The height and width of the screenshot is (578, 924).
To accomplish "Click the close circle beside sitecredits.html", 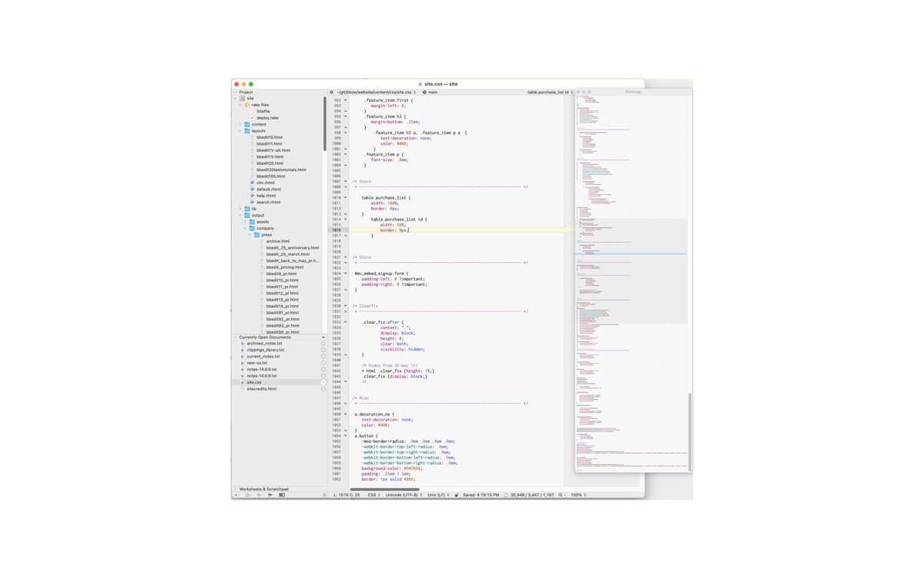I will (323, 389).
